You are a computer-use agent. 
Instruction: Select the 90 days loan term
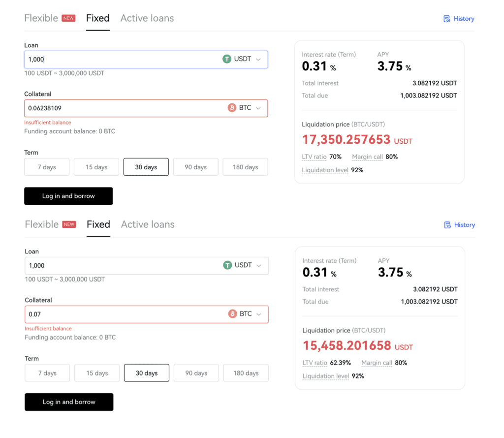[x=195, y=167]
